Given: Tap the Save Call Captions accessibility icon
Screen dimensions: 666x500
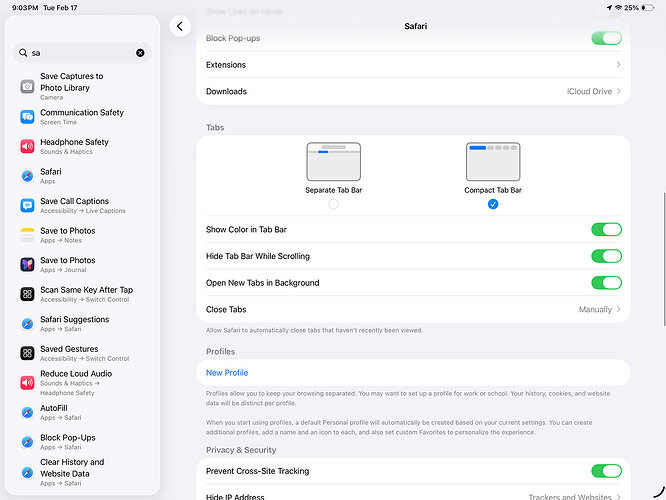Looking at the screenshot, I should click(x=27, y=206).
